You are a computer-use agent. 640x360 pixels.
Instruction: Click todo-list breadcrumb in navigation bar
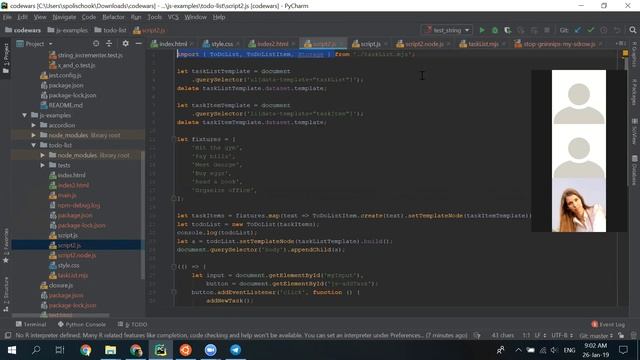pos(110,30)
